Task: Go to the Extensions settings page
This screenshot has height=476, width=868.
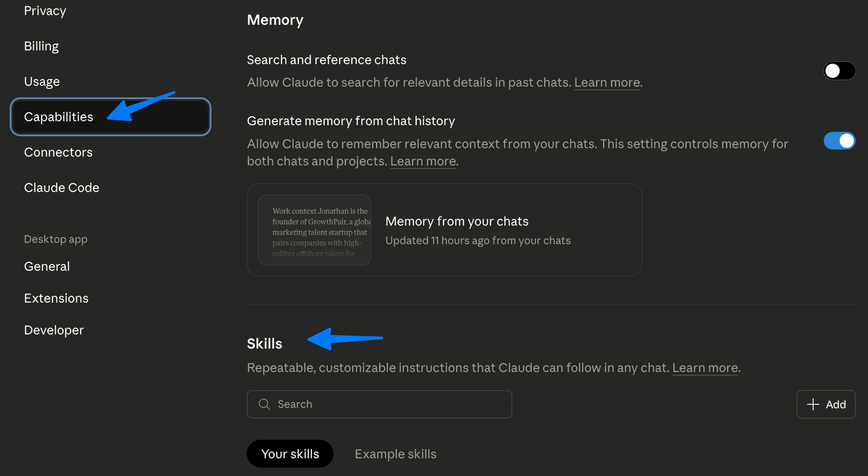Action: (56, 298)
